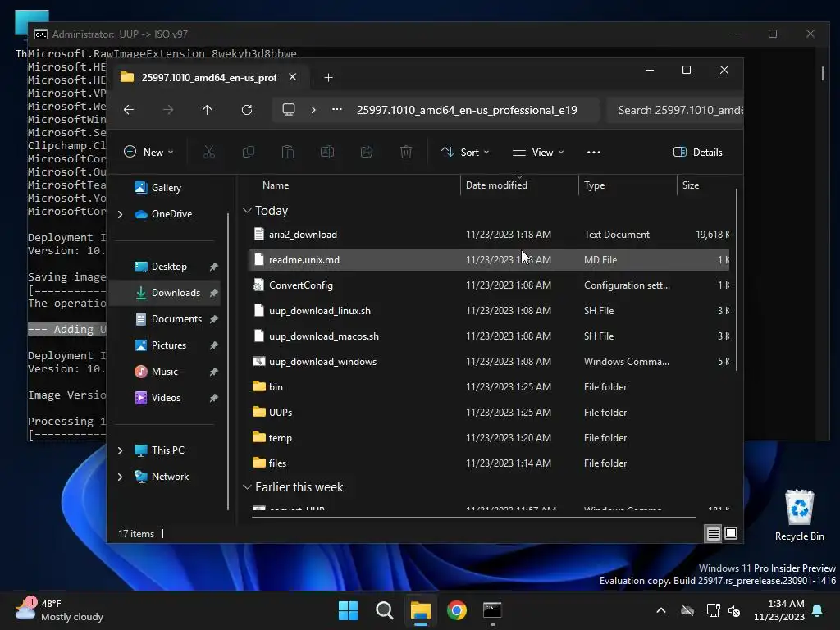Close the 25997.1010 folder tab
840x630 pixels.
tap(293, 77)
